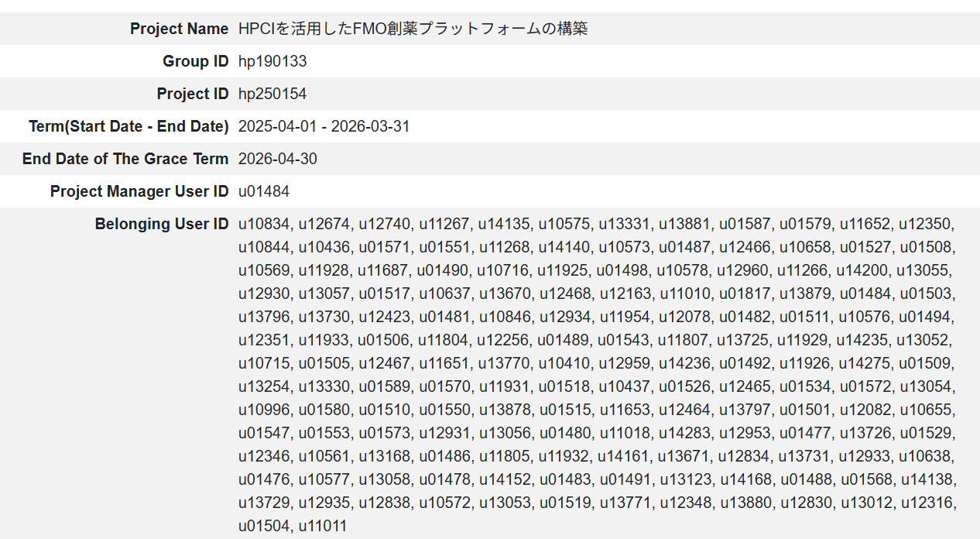Click the grace term end date 2026-04-30

pos(277,159)
